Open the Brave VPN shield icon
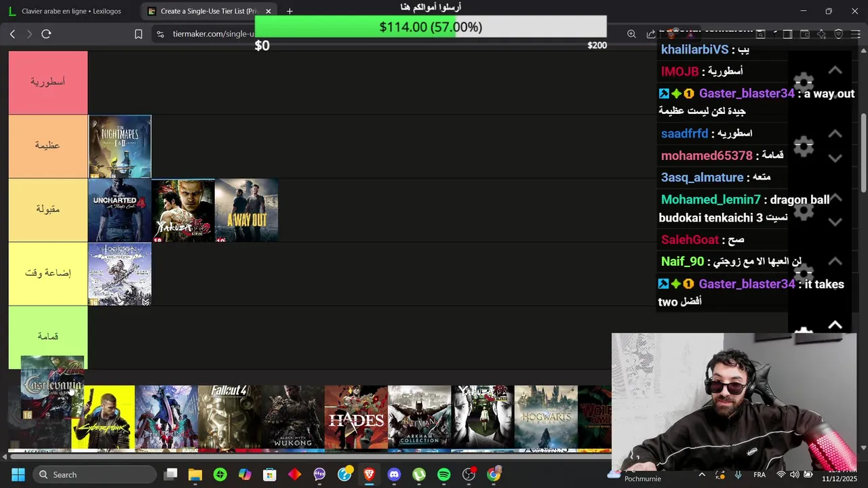Screen dimensions: 868x488 [x=839, y=34]
